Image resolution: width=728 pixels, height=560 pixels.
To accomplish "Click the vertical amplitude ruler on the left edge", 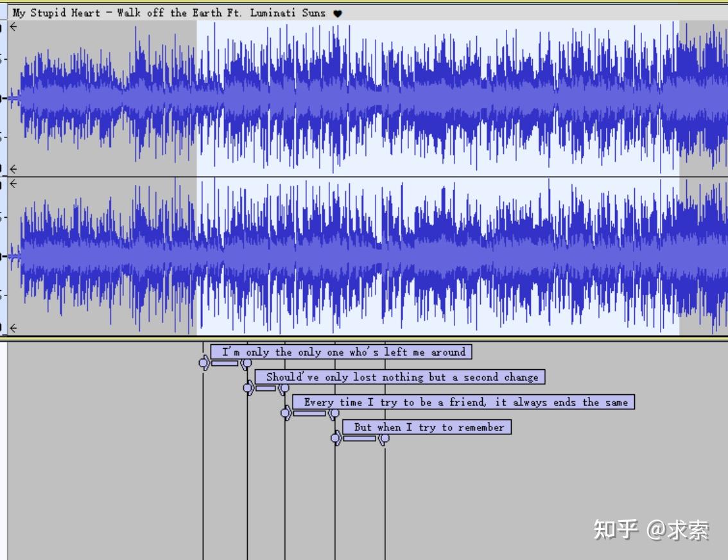I will click(x=3, y=96).
